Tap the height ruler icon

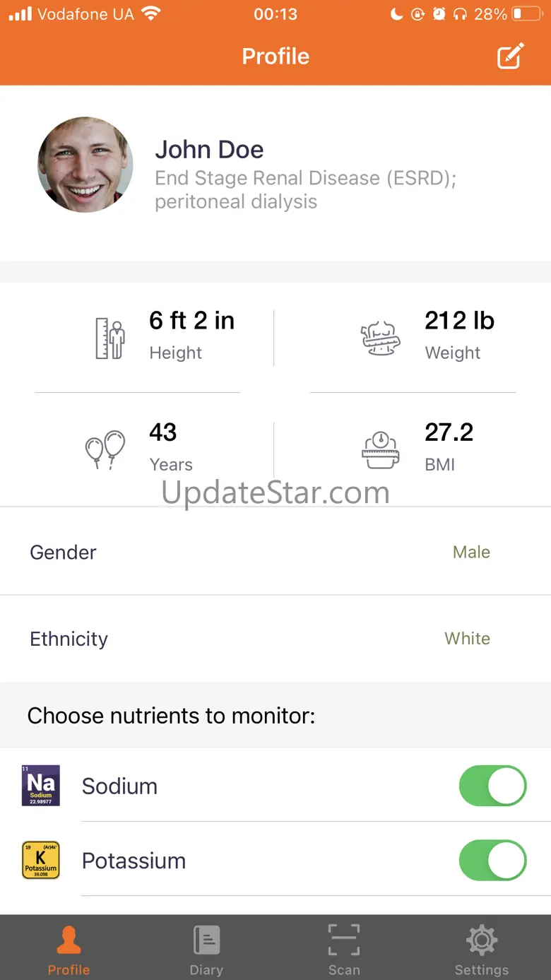[x=110, y=338]
